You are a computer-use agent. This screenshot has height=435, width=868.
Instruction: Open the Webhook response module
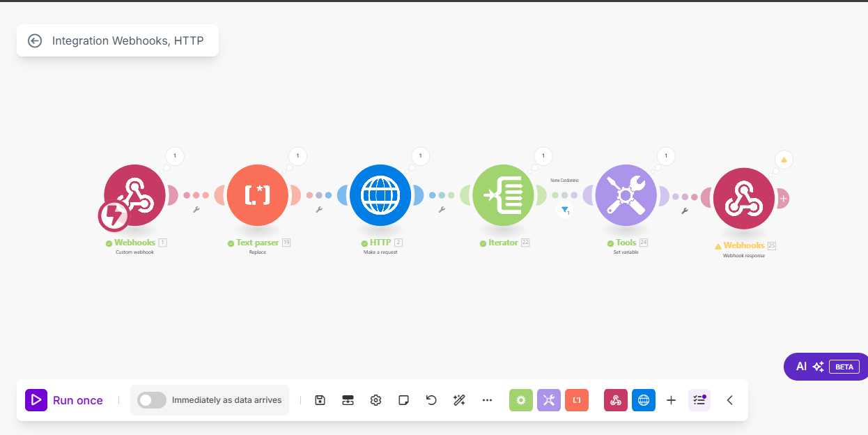tap(744, 198)
